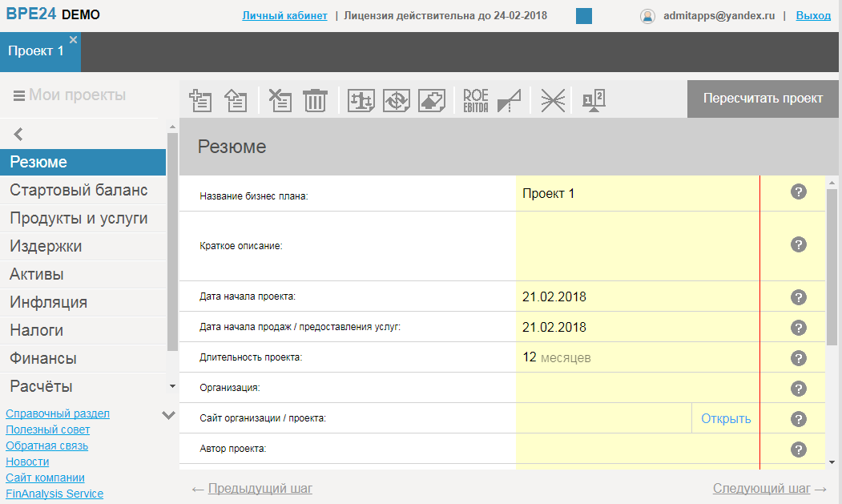This screenshot has width=842, height=504.
Task: Click the trash bin delete icon
Action: [x=315, y=100]
